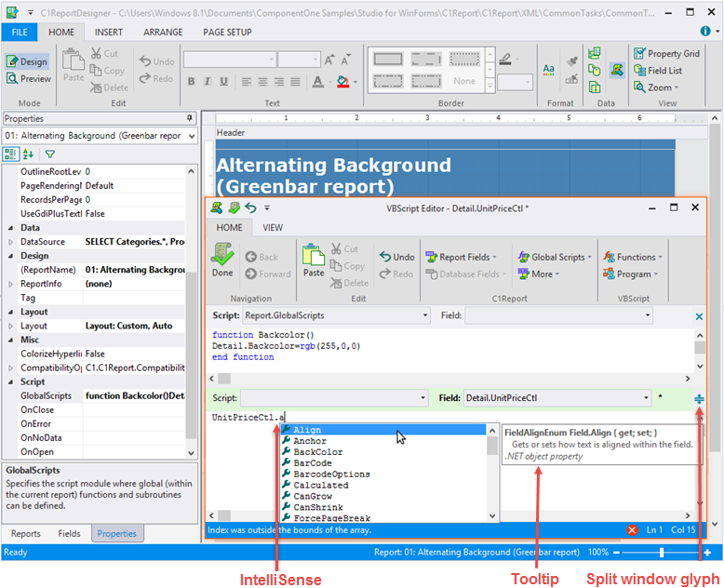This screenshot has width=724, height=588.
Task: Click Redo in the main ribbon
Action: point(156,78)
